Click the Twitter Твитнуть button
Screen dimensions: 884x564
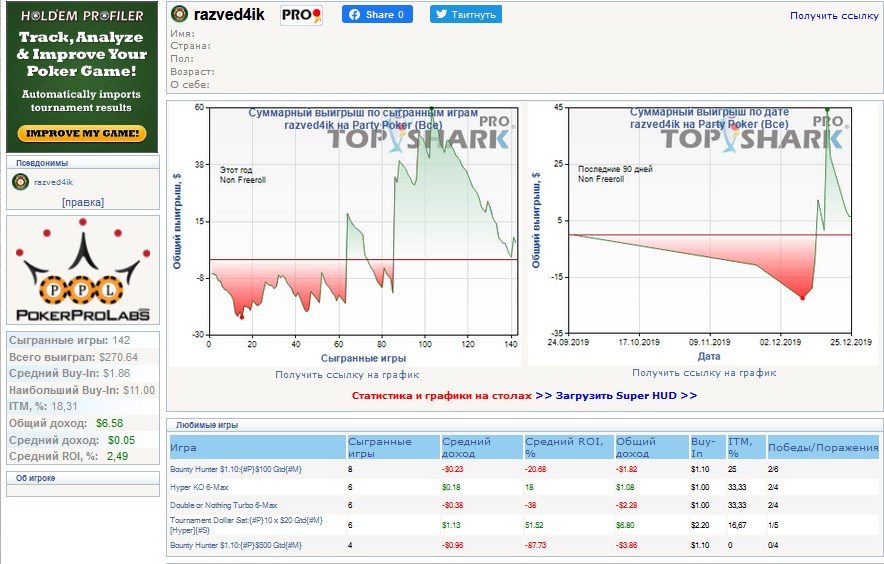pyautogui.click(x=466, y=15)
